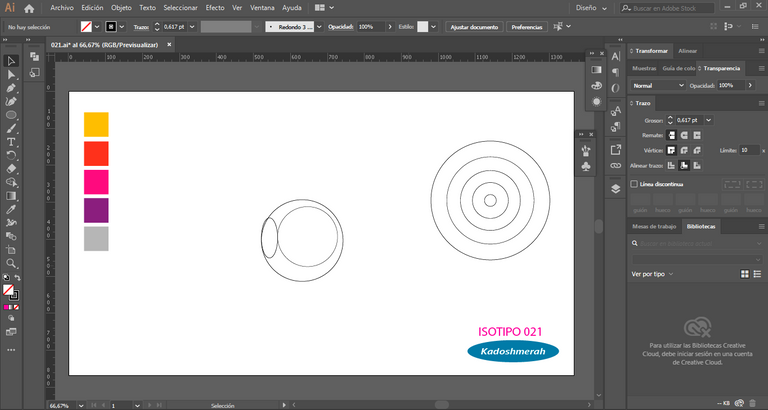Screen dimensions: 768x410
Task: Select the Type tool
Action: point(11,142)
